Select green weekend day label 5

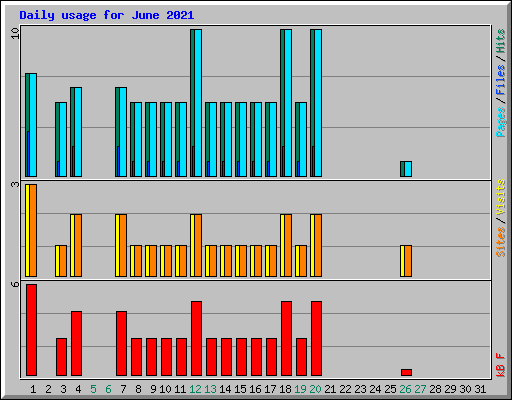[x=93, y=389]
